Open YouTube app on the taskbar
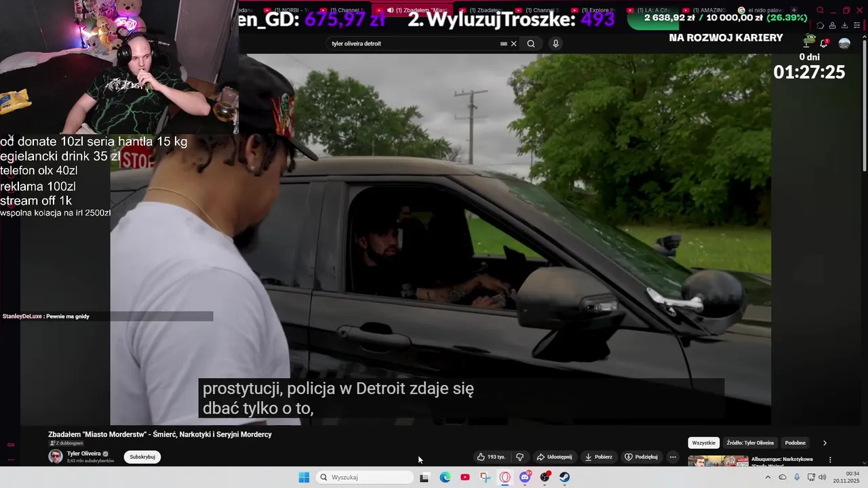This screenshot has width=868, height=488. click(465, 477)
